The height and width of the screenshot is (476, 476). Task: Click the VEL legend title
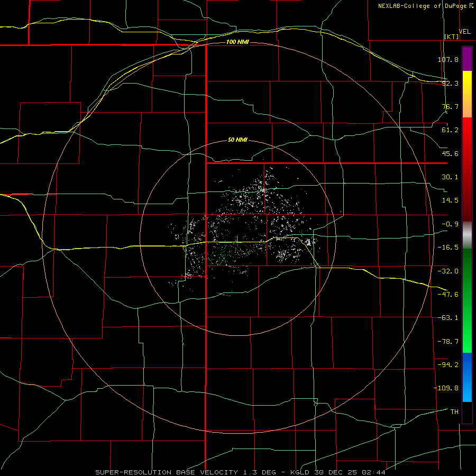(464, 32)
